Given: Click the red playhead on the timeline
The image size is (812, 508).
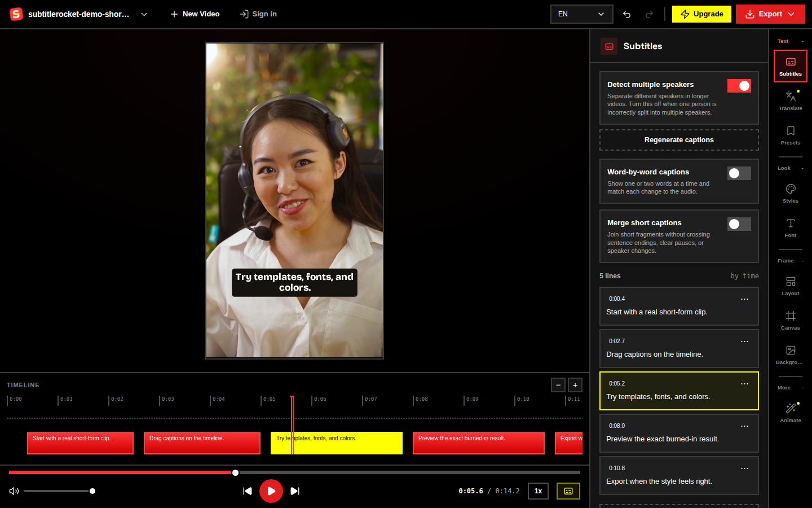Looking at the screenshot, I should [x=292, y=425].
